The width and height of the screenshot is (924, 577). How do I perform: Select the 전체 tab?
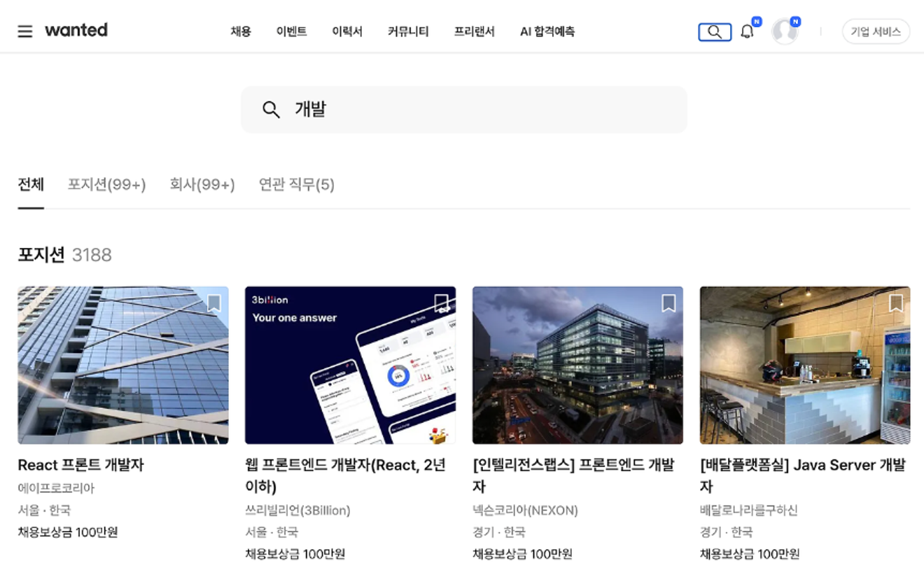click(31, 185)
